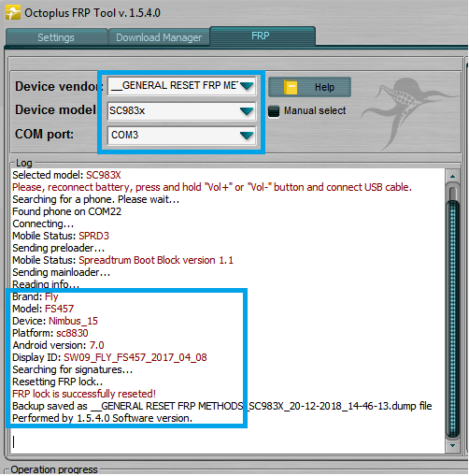469x476 pixels.
Task: Open the Settings tab
Action: click(x=56, y=37)
